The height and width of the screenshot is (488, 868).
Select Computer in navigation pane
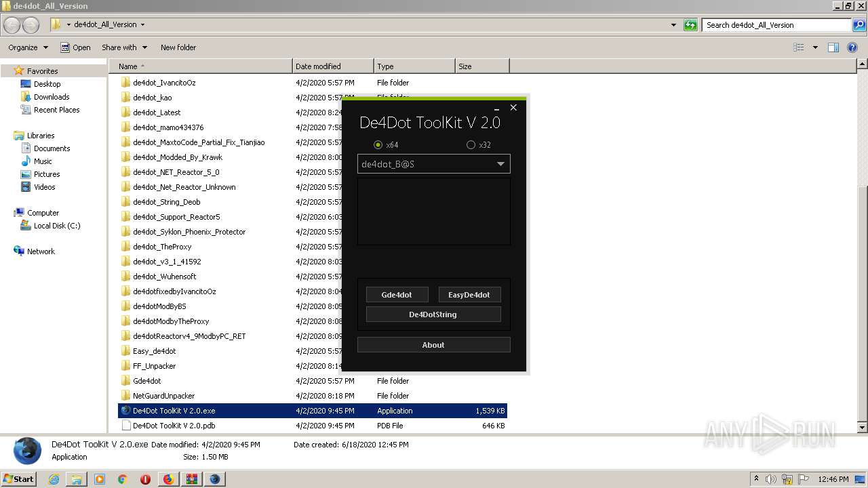pyautogui.click(x=43, y=213)
